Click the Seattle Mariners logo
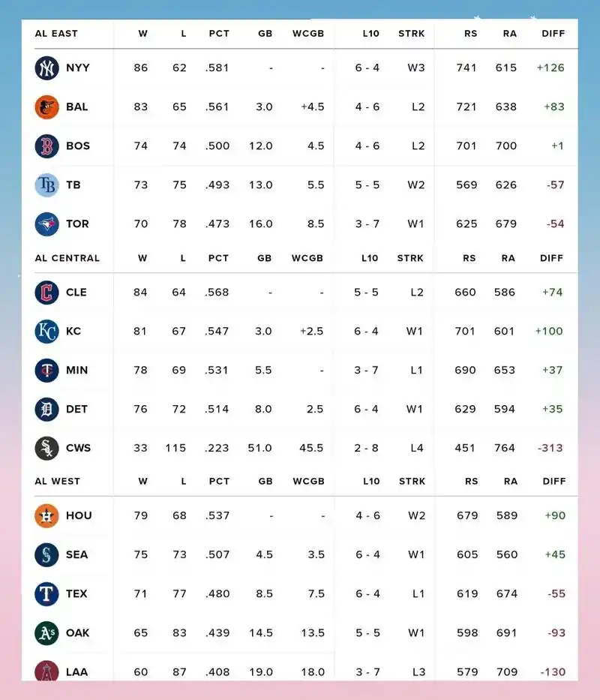Screen dimensions: 600x700 (x=46, y=555)
